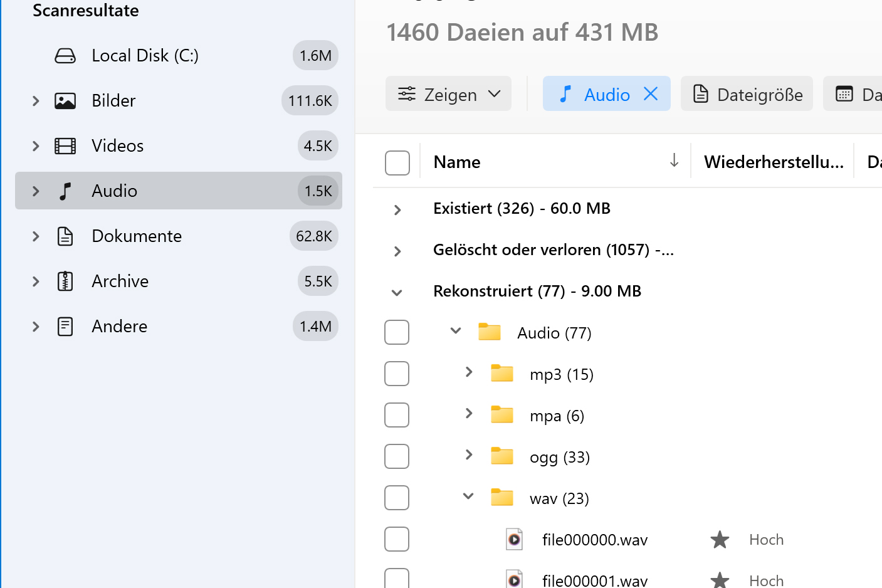The width and height of the screenshot is (882, 588).
Task: Check the Audio (77) folder checkbox
Action: pos(397,332)
